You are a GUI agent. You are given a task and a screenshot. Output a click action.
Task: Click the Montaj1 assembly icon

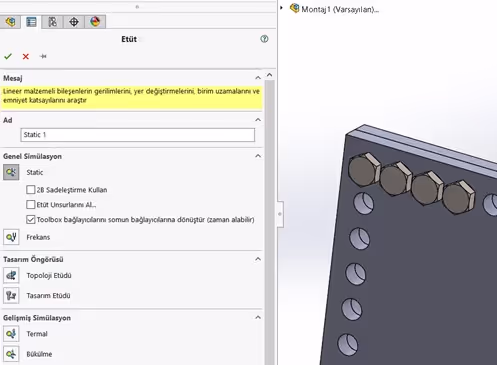[294, 8]
